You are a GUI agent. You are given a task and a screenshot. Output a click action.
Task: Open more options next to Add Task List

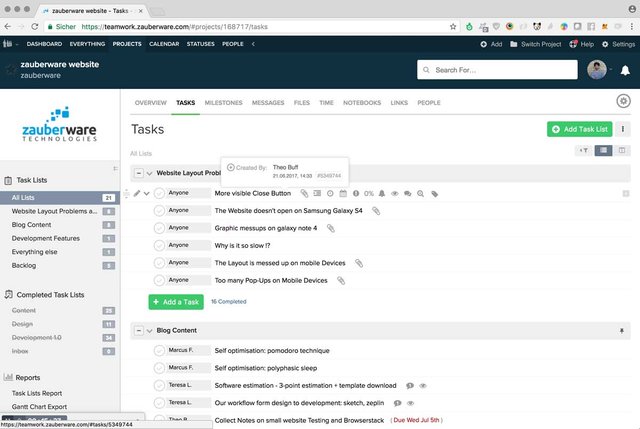coord(622,129)
